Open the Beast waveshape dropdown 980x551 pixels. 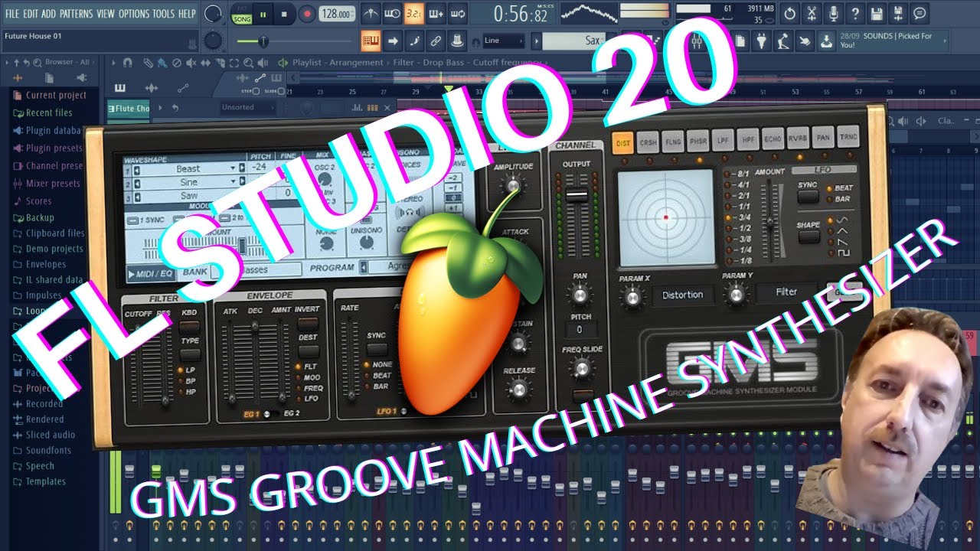click(188, 168)
